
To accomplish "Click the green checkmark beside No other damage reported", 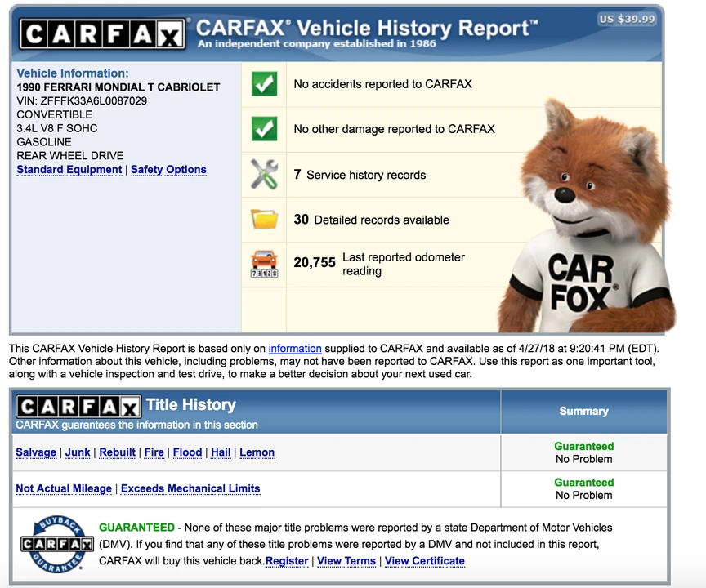I will 264,129.
